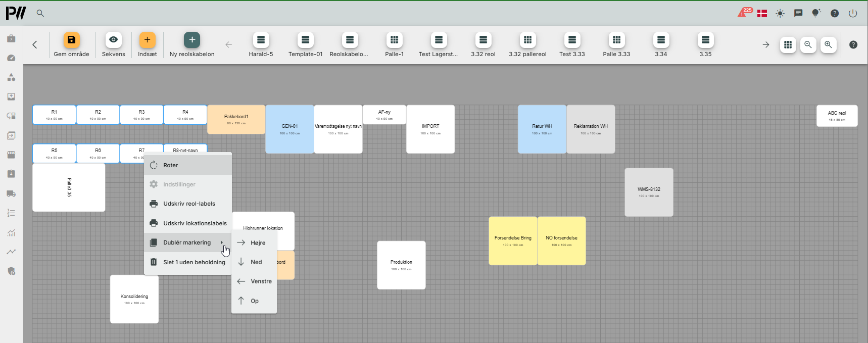
Task: Select the 3.32 pallereol template
Action: [x=527, y=45]
